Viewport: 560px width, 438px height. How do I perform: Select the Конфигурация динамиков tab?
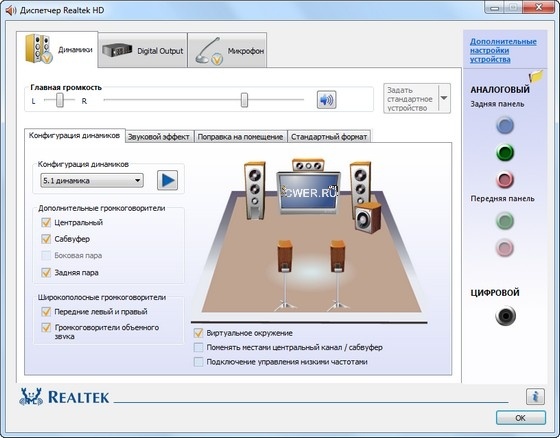tap(75, 136)
